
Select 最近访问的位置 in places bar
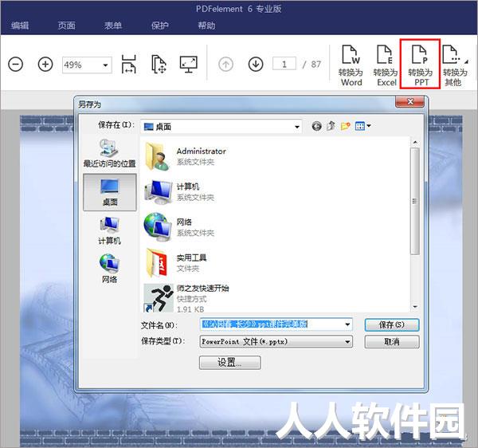tap(109, 153)
